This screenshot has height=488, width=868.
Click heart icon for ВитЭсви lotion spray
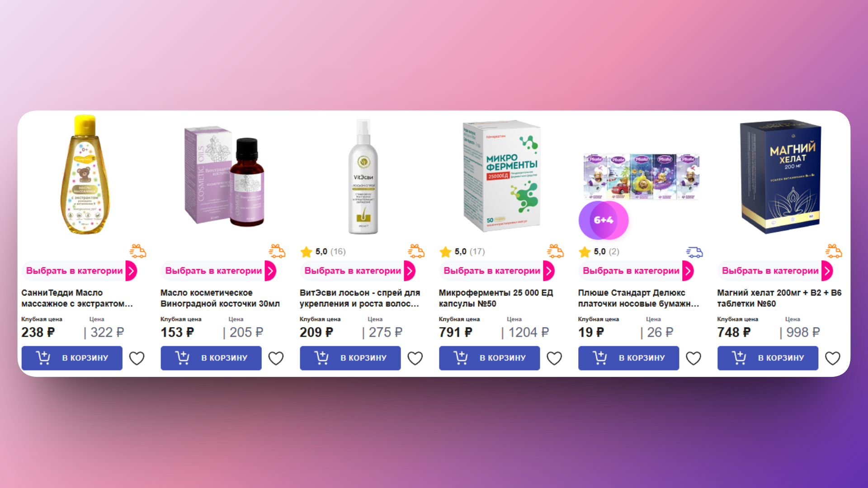pos(415,358)
